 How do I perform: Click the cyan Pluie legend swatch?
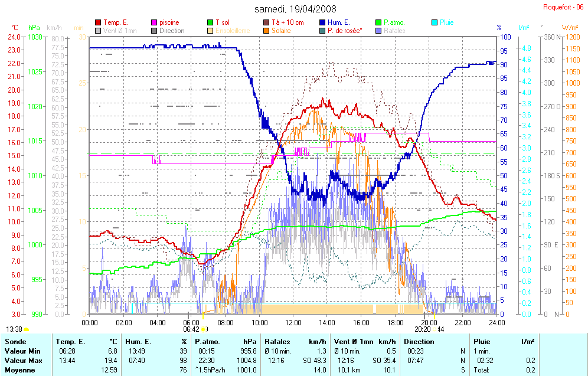435,22
